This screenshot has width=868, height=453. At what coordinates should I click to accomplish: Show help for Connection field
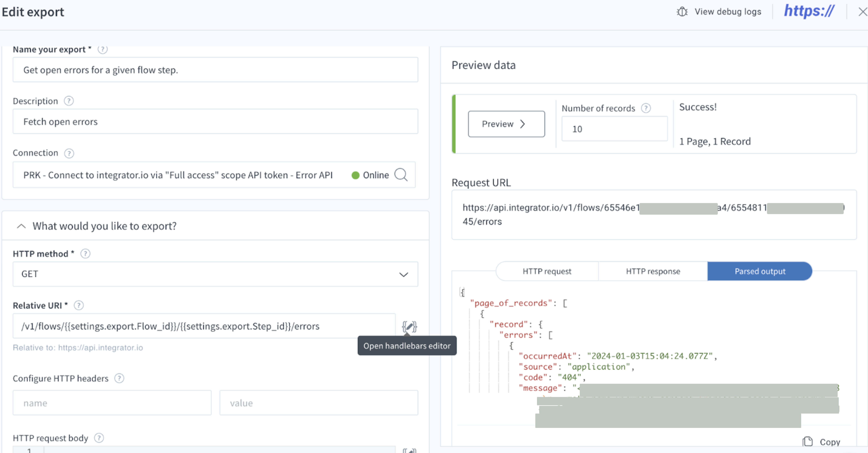tap(69, 153)
